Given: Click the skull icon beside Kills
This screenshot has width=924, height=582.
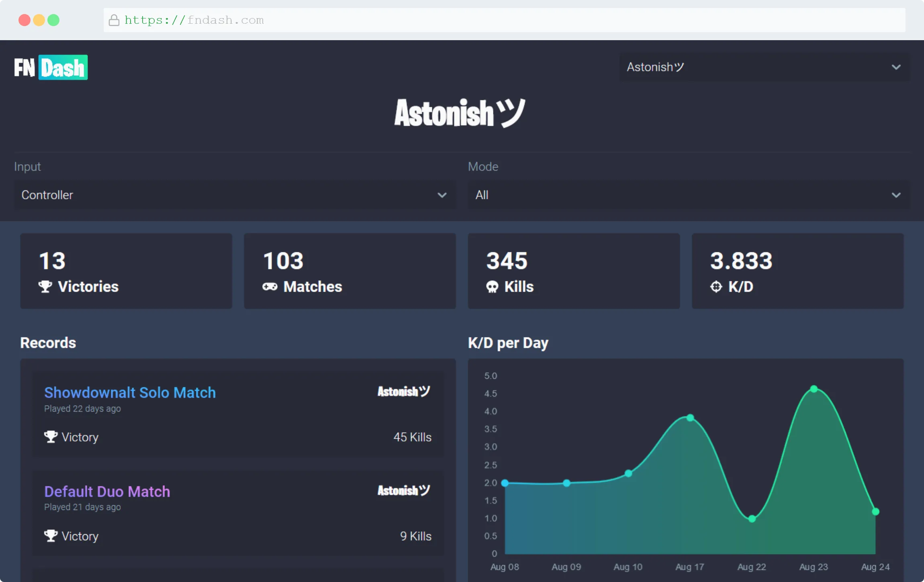Looking at the screenshot, I should point(492,287).
